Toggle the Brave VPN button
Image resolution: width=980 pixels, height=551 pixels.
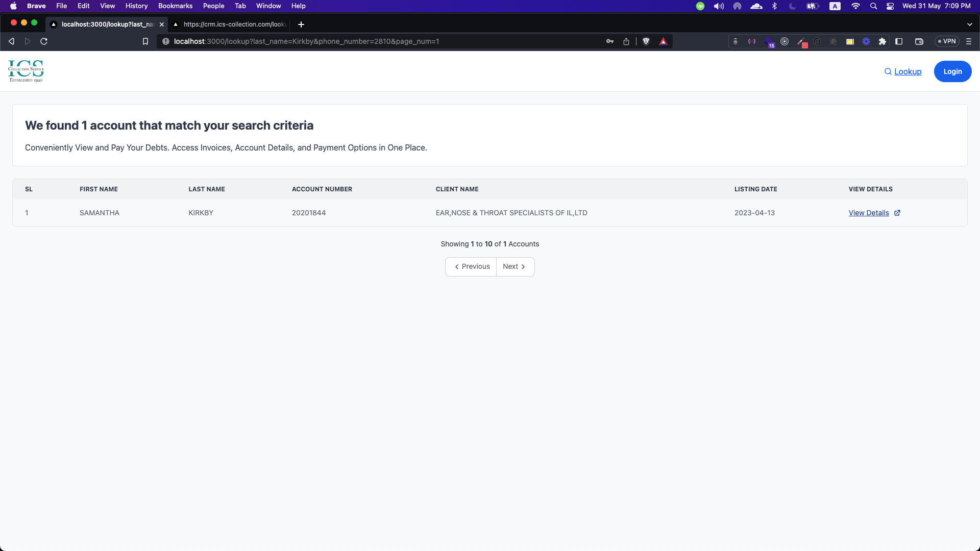tap(947, 41)
